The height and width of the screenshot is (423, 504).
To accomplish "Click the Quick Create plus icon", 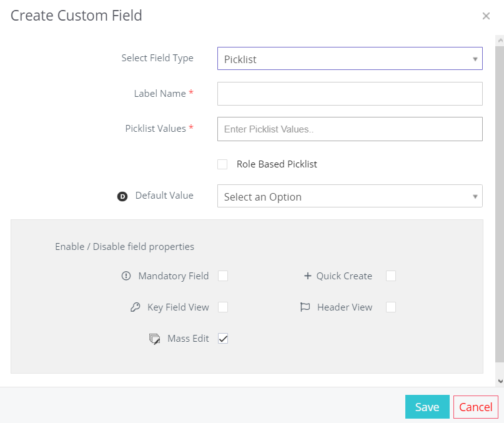I will pos(308,276).
